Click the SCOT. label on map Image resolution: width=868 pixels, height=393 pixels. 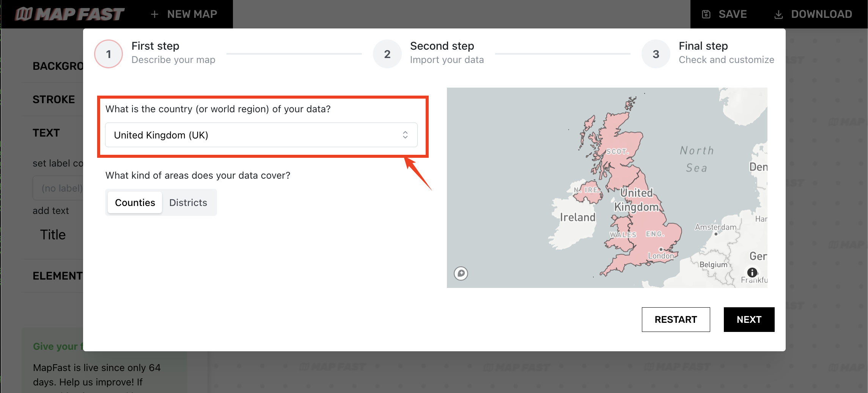(x=617, y=151)
